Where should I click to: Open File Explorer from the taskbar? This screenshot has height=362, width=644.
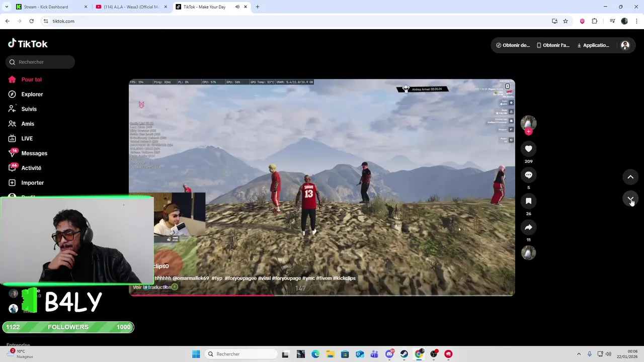[x=330, y=354]
